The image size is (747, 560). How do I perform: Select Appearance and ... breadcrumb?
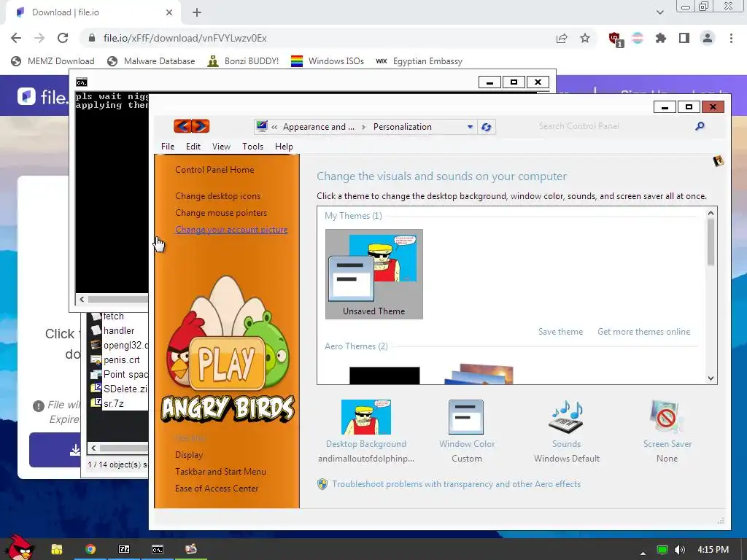point(319,127)
